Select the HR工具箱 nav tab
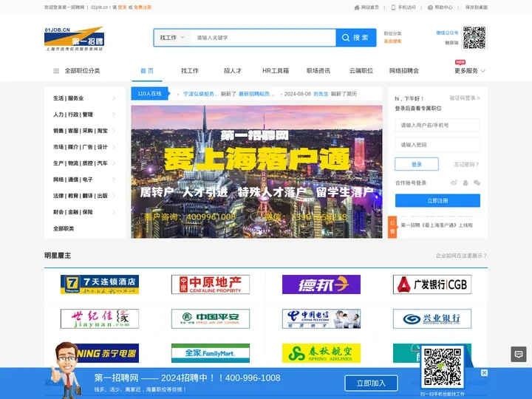This screenshot has width=532, height=399. [276, 71]
